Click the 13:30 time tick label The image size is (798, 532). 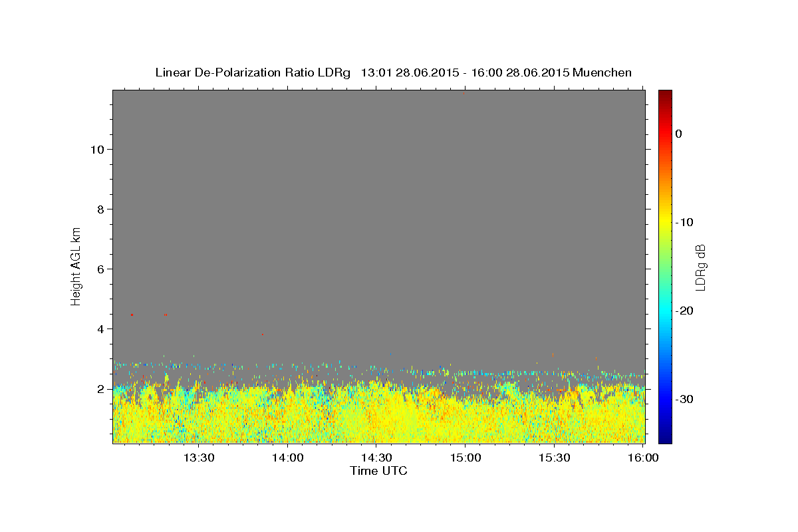tap(198, 458)
